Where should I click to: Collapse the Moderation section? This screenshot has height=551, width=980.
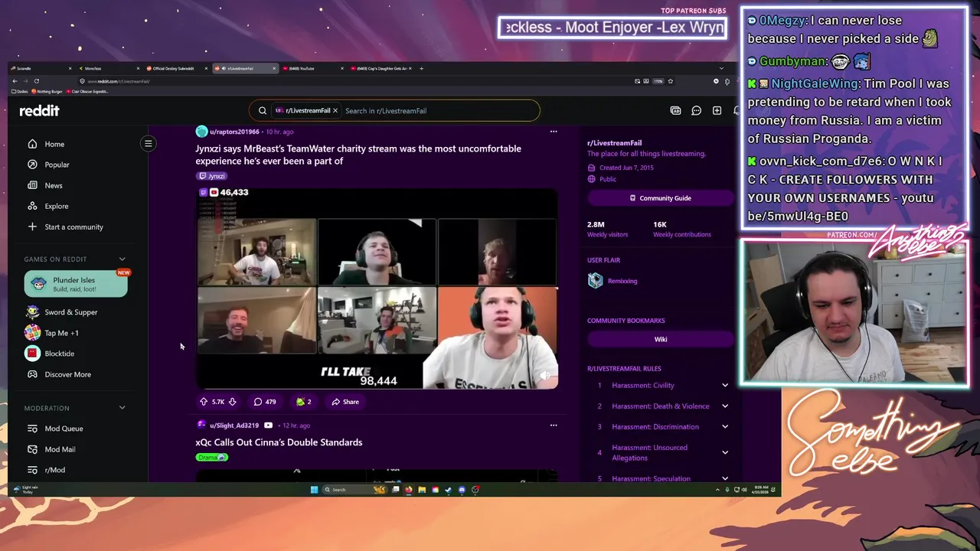tap(122, 408)
